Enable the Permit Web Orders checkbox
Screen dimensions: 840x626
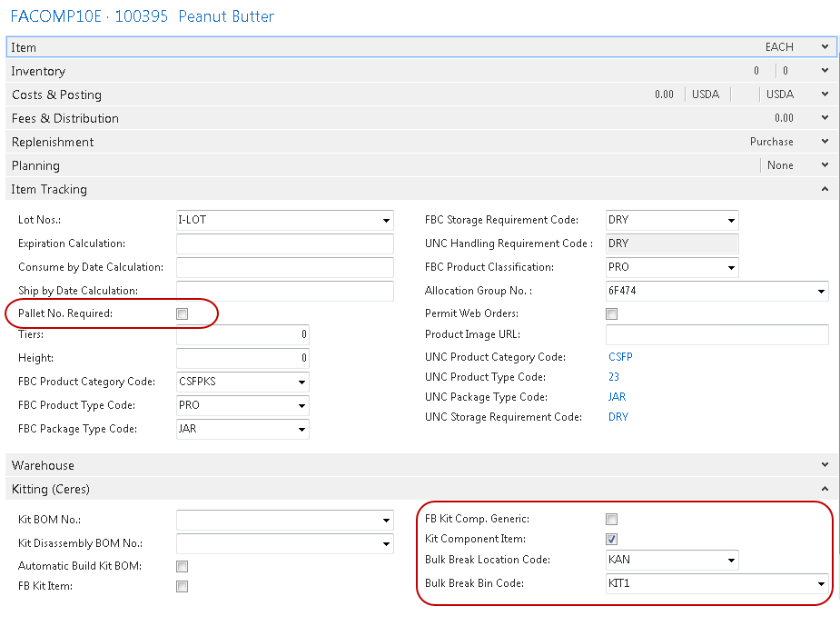click(612, 314)
